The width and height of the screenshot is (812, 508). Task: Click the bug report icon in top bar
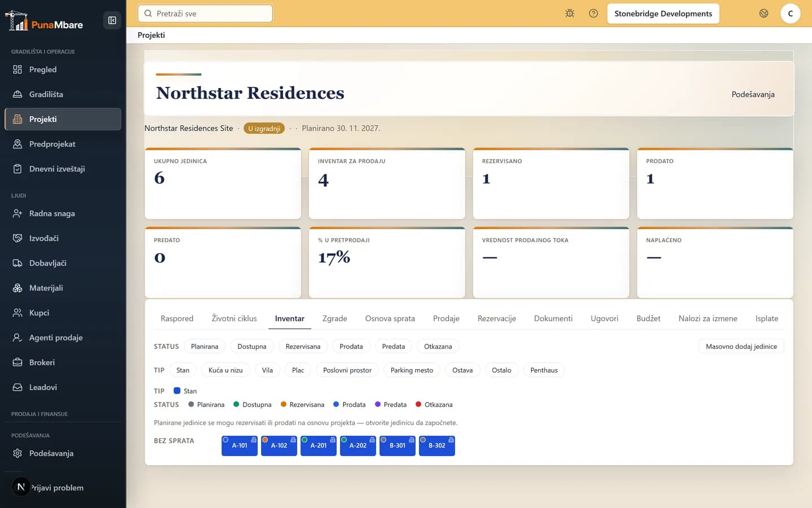click(x=570, y=14)
